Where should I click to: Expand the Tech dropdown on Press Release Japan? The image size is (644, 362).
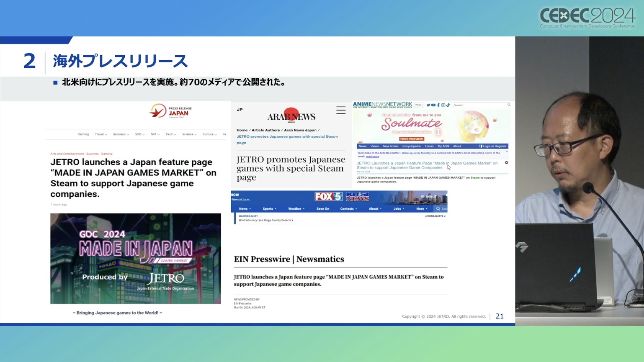(170, 134)
